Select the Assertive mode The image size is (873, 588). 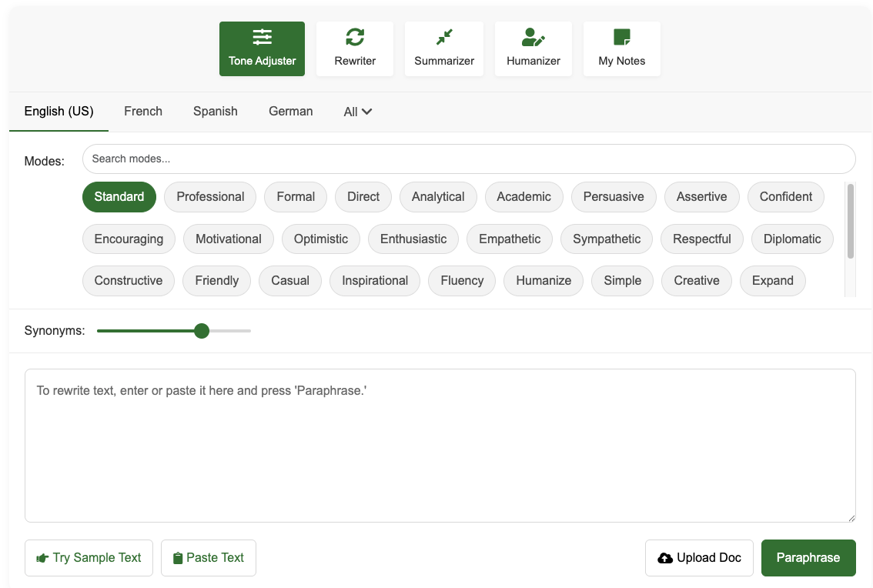pyautogui.click(x=701, y=196)
